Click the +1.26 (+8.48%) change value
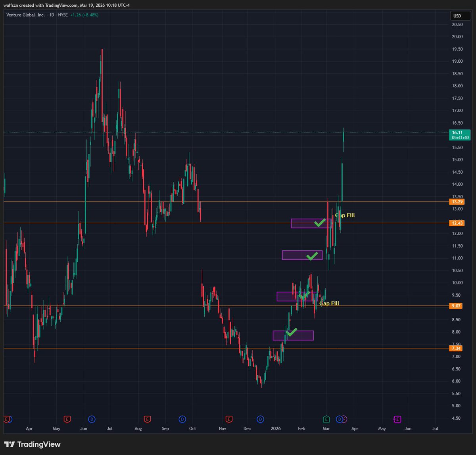 (84, 15)
